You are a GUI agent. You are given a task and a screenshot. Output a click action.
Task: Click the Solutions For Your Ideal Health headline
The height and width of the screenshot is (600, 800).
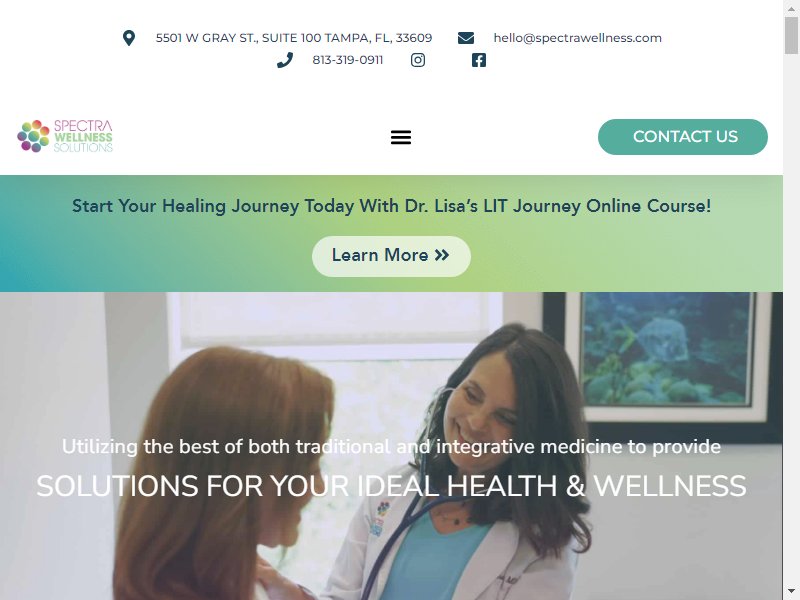click(x=391, y=486)
